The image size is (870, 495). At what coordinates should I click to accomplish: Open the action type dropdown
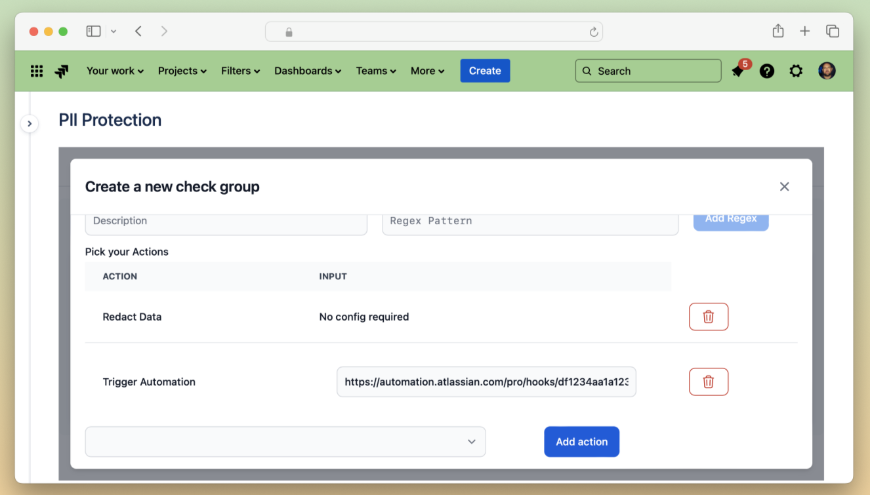tap(285, 442)
